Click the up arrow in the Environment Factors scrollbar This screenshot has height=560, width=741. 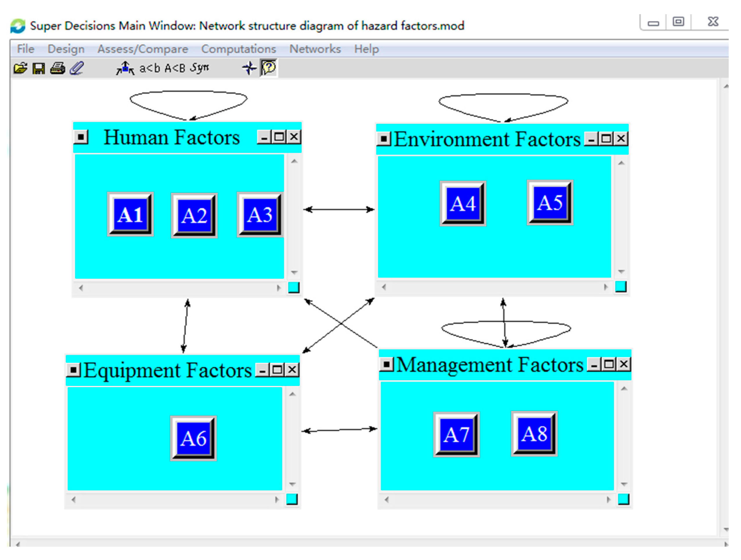point(621,163)
